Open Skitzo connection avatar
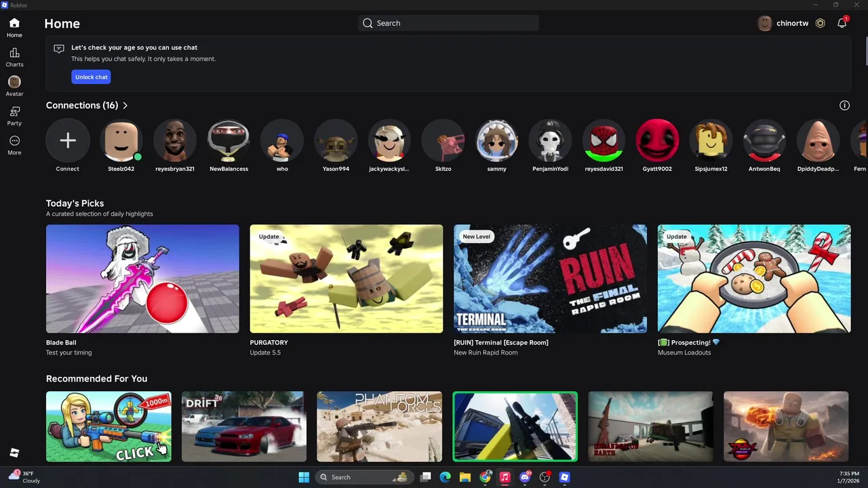 [443, 140]
